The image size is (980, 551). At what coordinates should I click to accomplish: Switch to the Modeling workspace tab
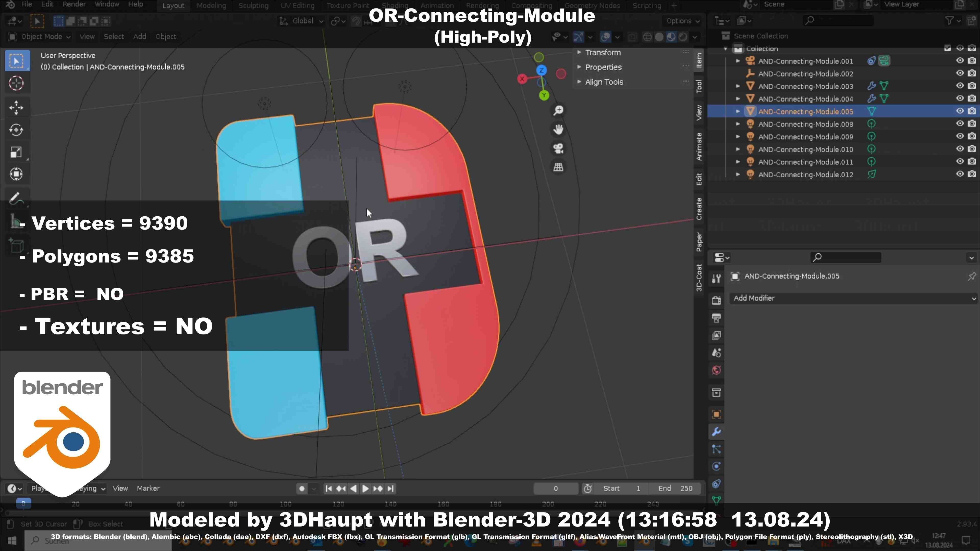pyautogui.click(x=211, y=6)
